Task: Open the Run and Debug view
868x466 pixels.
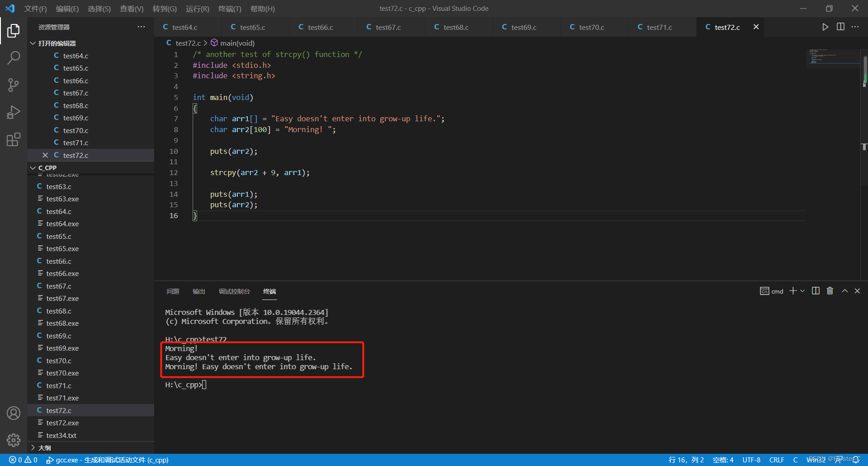Action: point(14,112)
